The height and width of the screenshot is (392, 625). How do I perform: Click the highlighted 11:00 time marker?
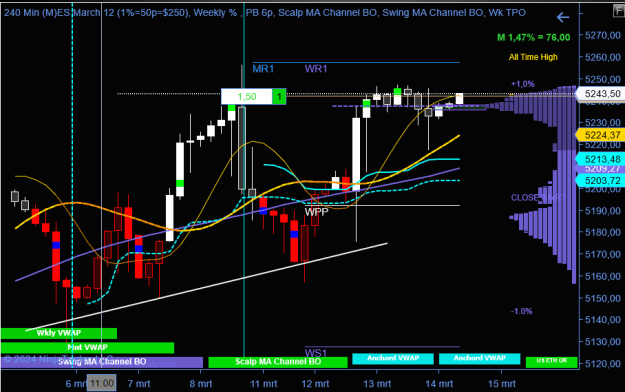[x=102, y=384]
